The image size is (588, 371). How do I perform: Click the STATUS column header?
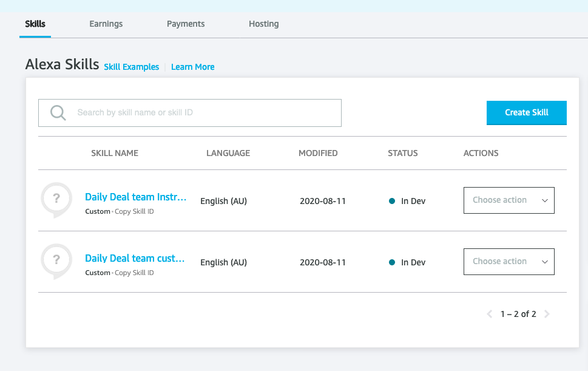pyautogui.click(x=403, y=153)
